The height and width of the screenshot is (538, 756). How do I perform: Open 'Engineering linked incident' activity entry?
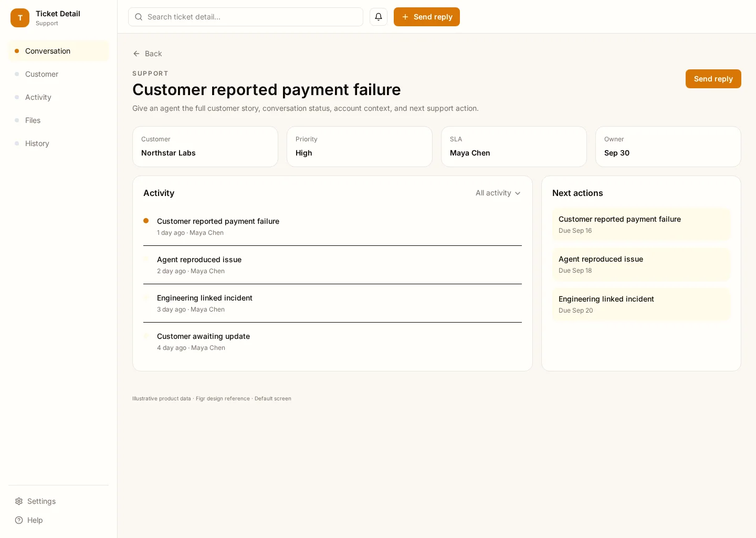click(x=332, y=303)
